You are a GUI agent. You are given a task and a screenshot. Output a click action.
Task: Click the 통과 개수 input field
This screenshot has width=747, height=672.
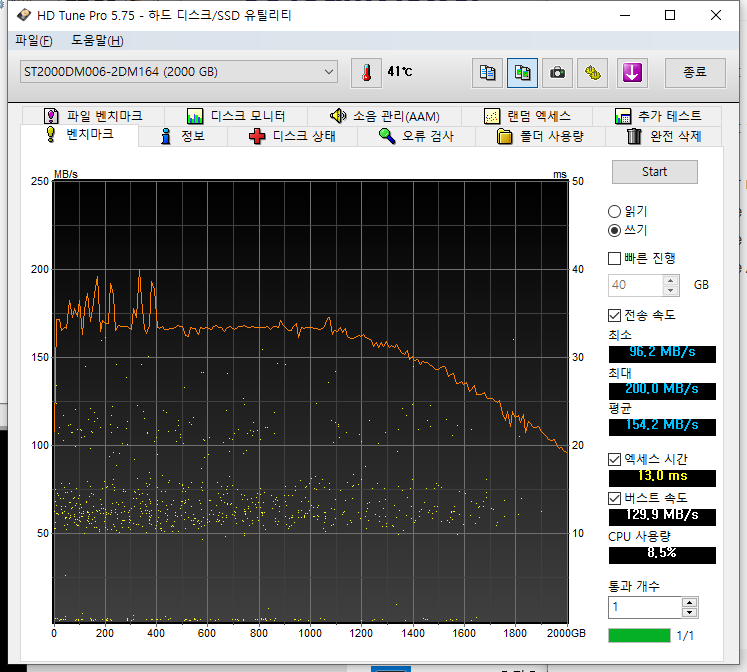(645, 607)
